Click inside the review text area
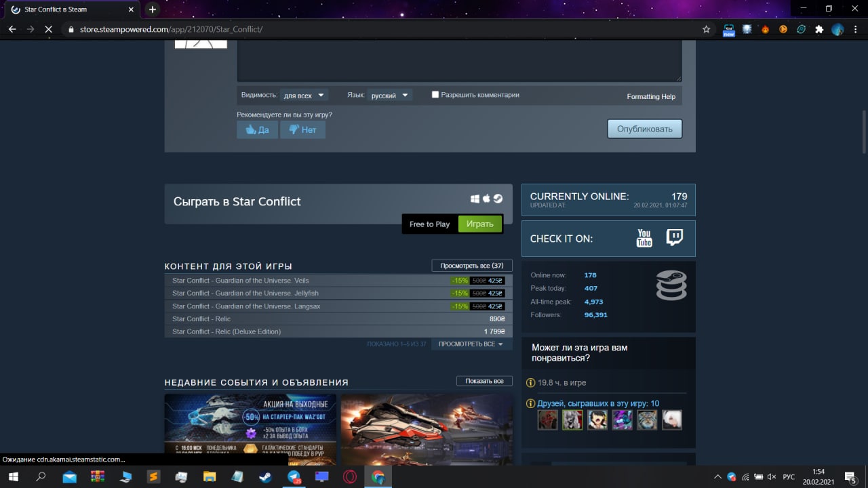868x488 pixels. pos(459,61)
